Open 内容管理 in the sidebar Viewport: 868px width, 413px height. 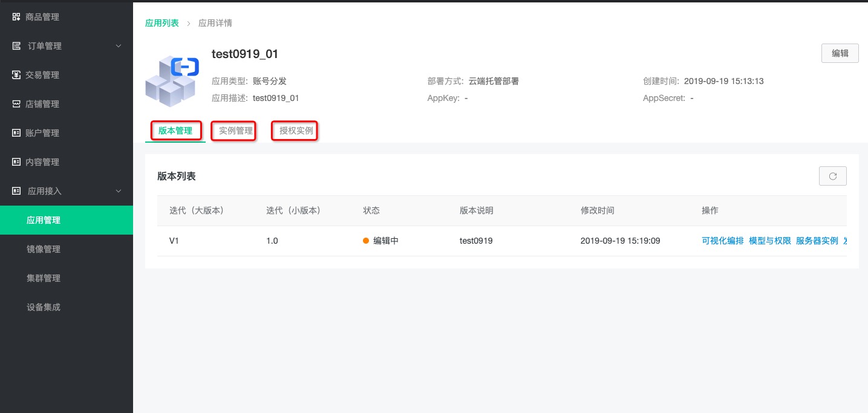pyautogui.click(x=42, y=162)
